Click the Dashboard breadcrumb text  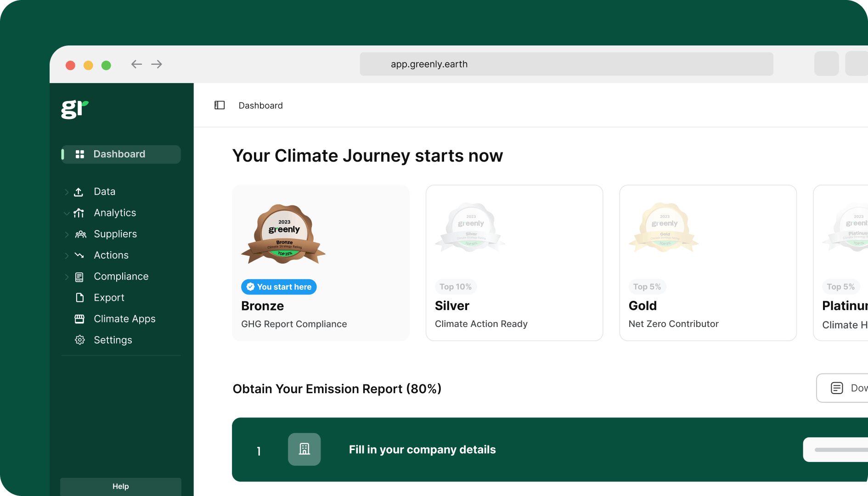pos(260,106)
